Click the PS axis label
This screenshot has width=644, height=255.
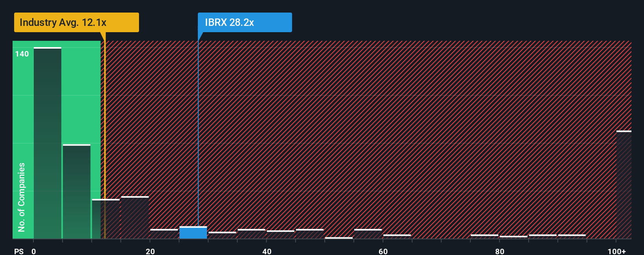[19, 251]
